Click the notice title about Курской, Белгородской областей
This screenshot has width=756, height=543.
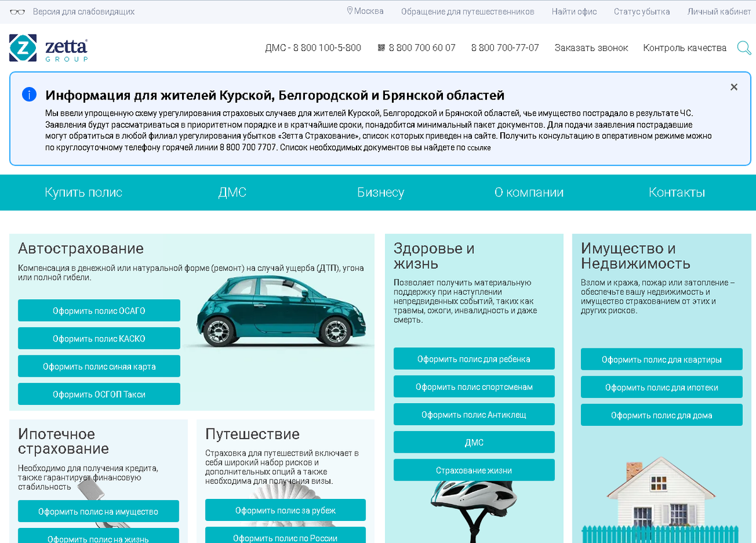coord(275,96)
